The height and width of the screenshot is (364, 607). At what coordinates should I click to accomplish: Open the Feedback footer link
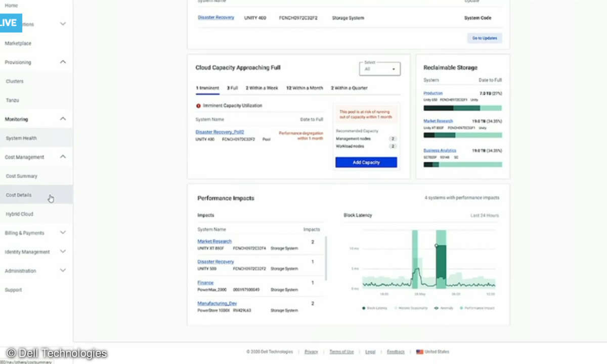396,352
